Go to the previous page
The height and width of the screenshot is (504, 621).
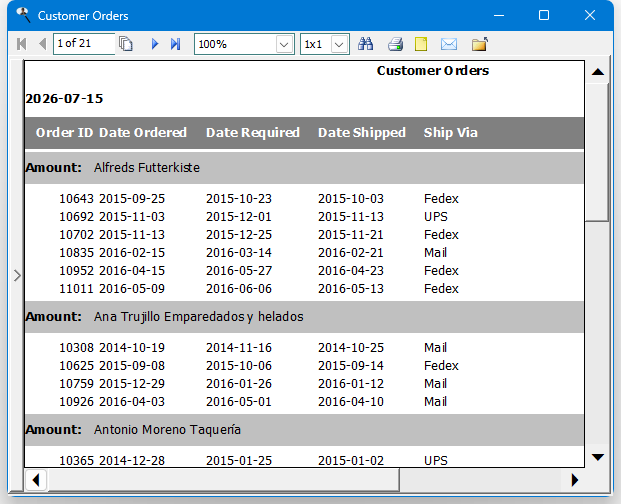42,44
